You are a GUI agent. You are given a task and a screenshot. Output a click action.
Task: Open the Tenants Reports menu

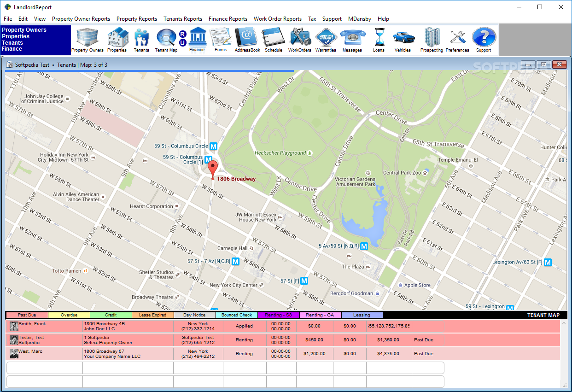pos(183,19)
